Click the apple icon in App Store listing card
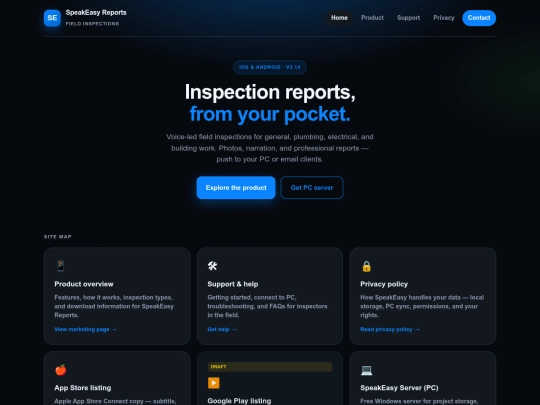 click(61, 370)
